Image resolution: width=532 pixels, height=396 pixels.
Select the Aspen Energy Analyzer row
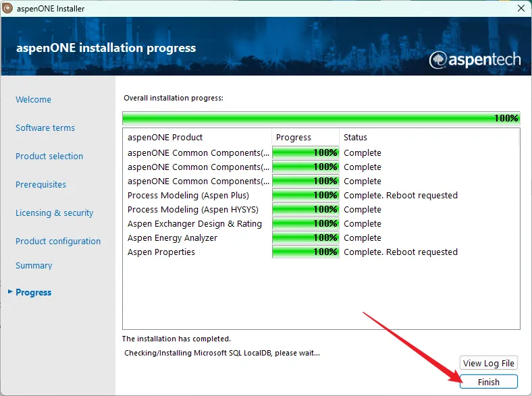tap(321, 238)
